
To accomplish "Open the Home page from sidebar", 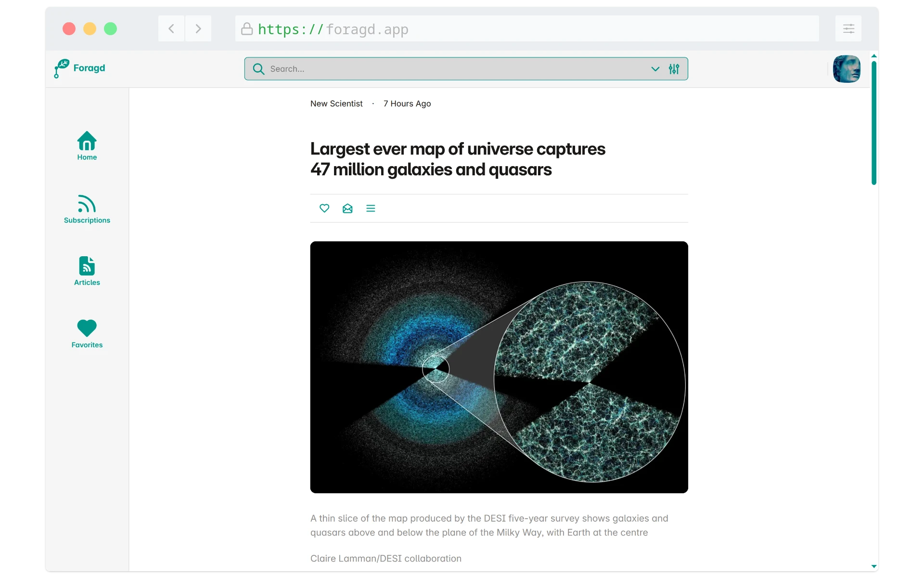I will 87,146.
